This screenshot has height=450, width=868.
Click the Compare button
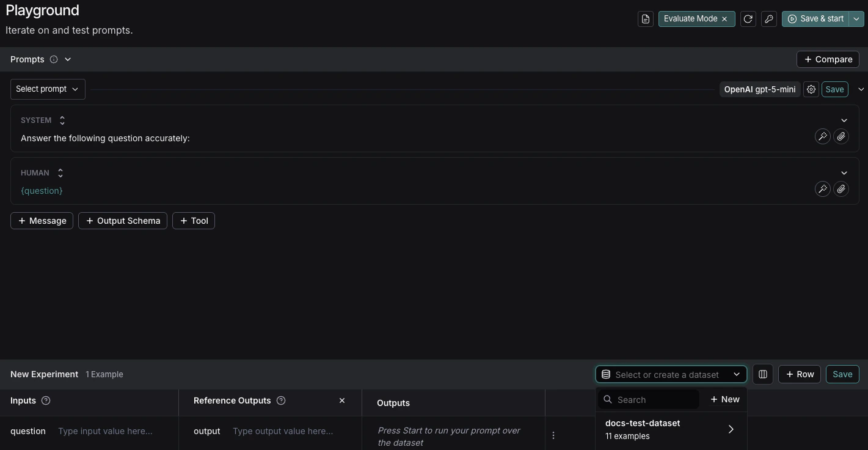pos(828,59)
